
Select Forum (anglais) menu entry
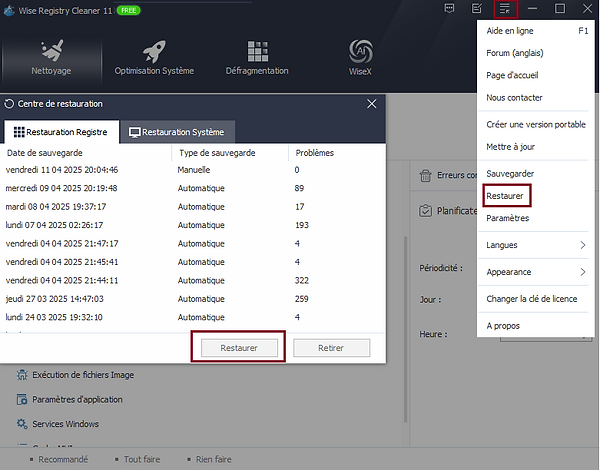point(535,53)
